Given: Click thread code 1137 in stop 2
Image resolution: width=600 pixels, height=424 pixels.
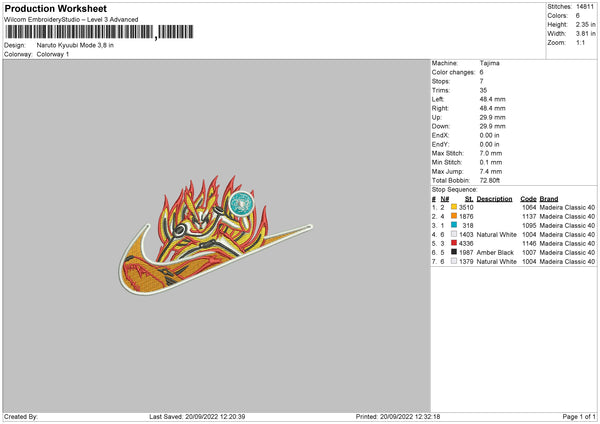Looking at the screenshot, I should [x=529, y=217].
